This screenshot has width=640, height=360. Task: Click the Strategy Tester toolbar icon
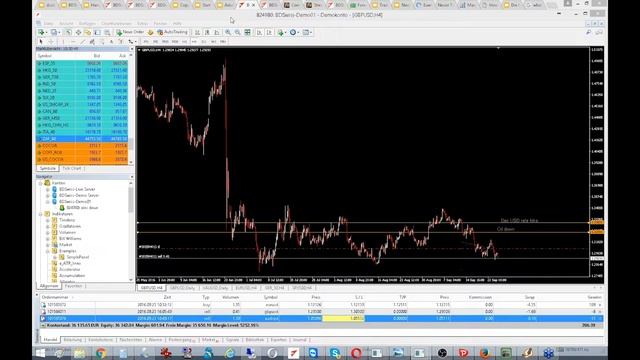coord(107,32)
